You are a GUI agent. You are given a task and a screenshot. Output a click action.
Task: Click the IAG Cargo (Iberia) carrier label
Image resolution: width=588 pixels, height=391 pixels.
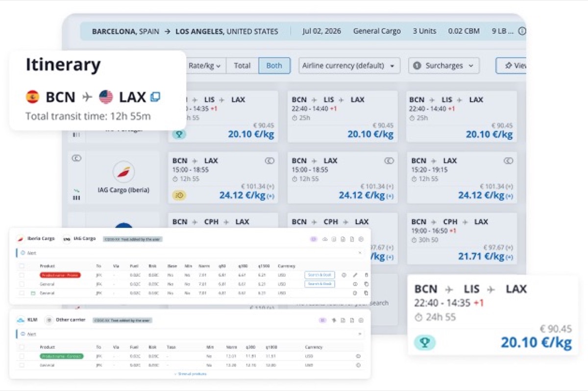pos(123,190)
